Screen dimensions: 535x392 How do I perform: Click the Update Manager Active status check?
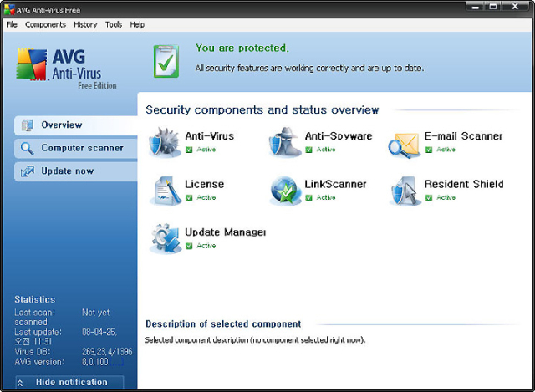click(189, 246)
